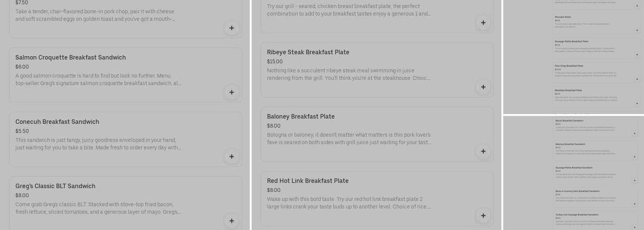
Task: View Greg's Classic BLT Sandwich description text
Action: pos(98,208)
